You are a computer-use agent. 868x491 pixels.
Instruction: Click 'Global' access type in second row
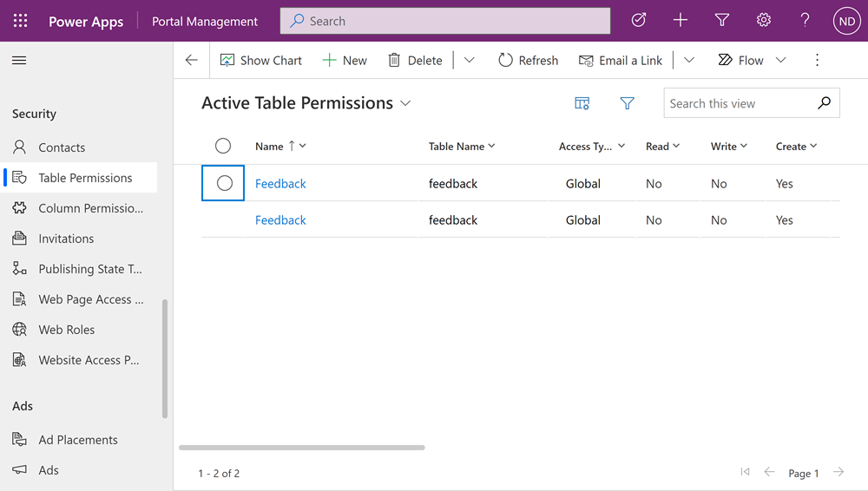pyautogui.click(x=583, y=219)
